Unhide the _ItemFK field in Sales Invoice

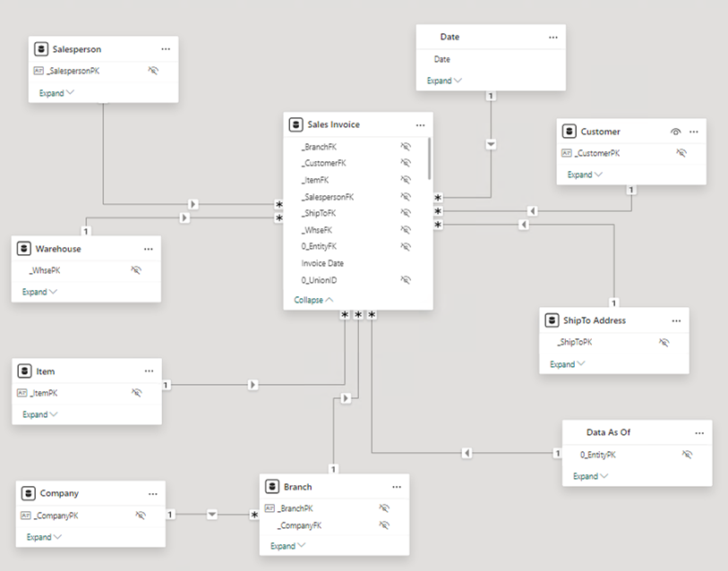[406, 180]
